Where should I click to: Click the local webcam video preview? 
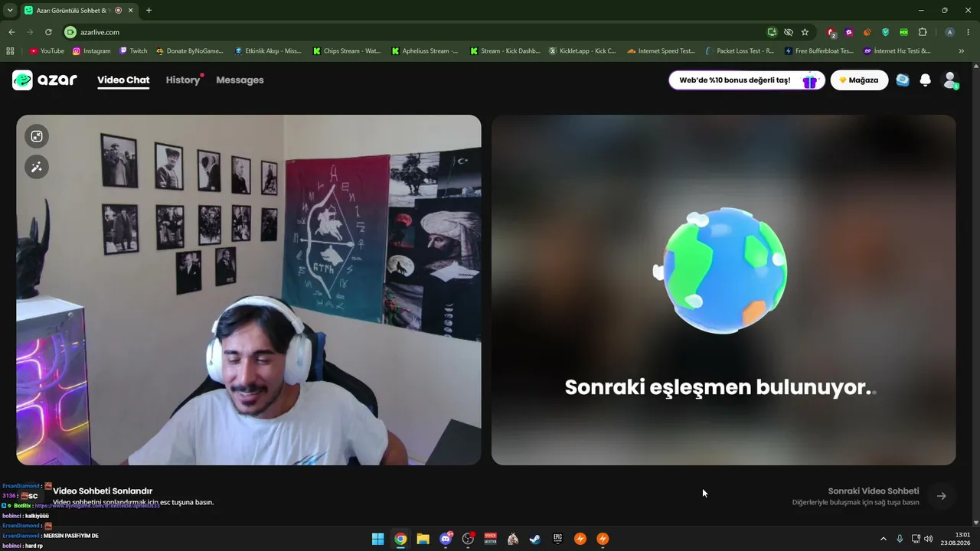pos(249,290)
